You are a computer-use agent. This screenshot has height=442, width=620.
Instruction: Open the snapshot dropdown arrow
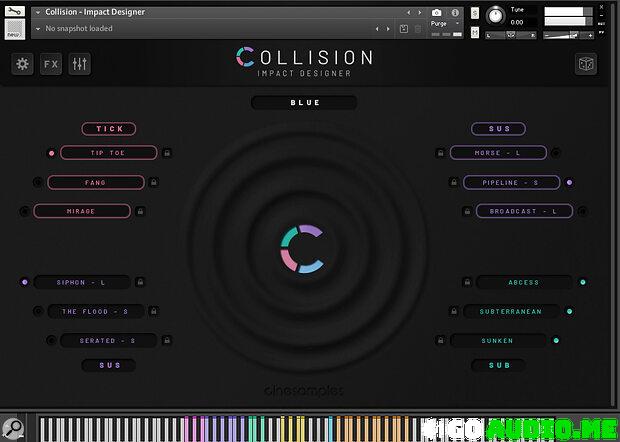(38, 29)
